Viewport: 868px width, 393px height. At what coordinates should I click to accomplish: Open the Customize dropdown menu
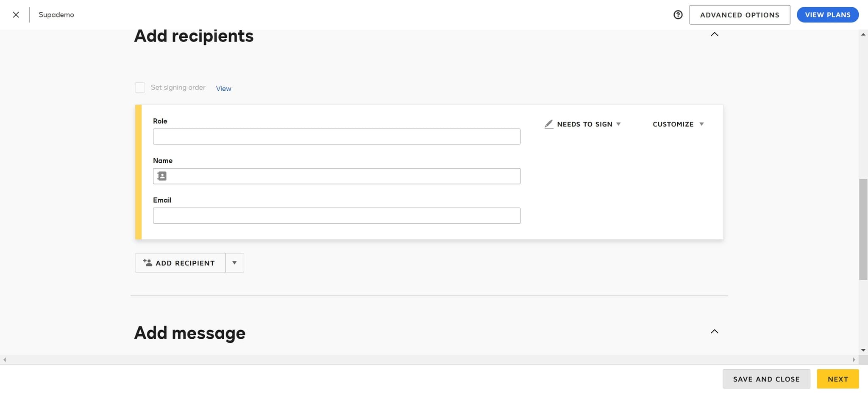678,124
